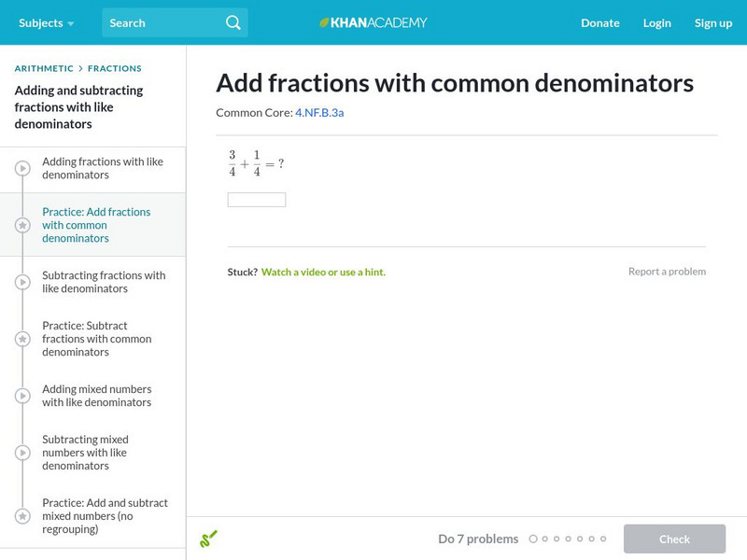The height and width of the screenshot is (560, 747).
Task: Click the answer input box
Action: (x=257, y=200)
